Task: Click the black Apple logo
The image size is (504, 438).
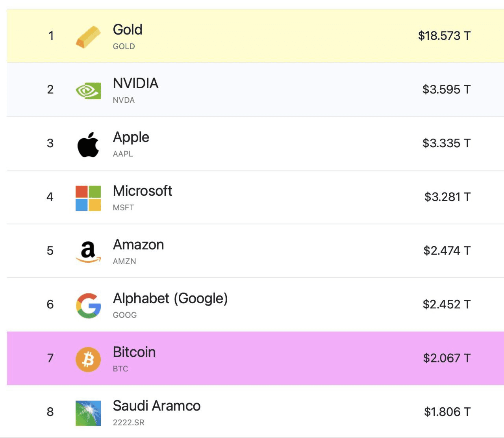Action: 88,145
